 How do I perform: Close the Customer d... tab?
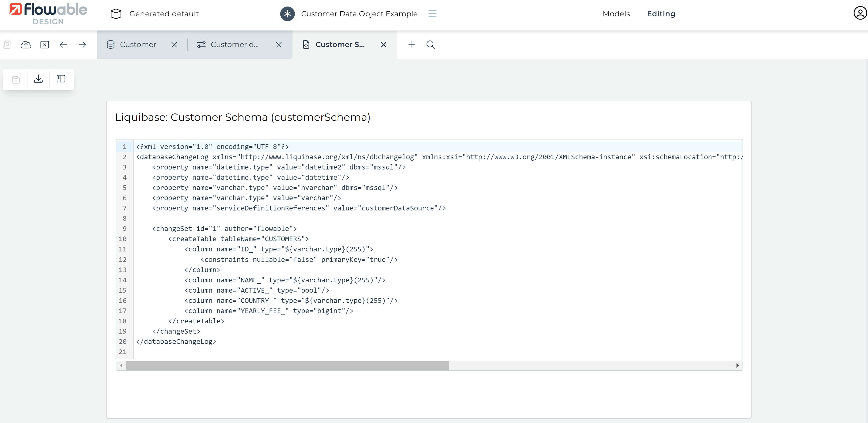(x=279, y=44)
